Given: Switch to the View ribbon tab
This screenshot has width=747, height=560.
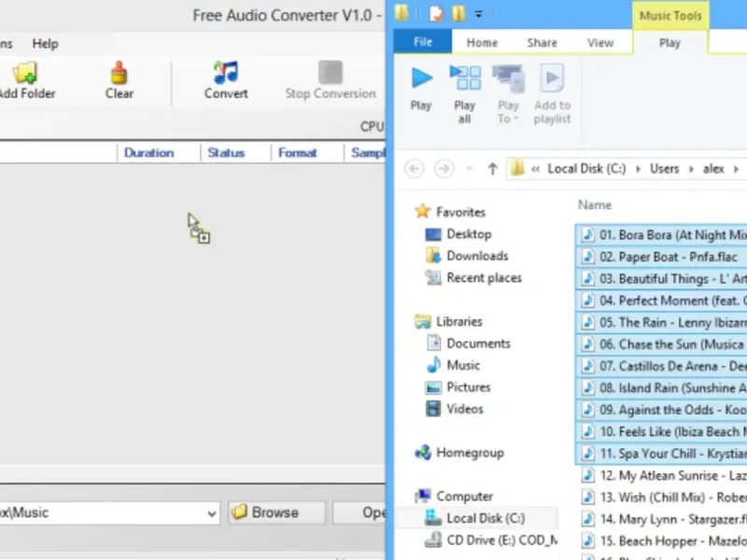Looking at the screenshot, I should (x=600, y=43).
